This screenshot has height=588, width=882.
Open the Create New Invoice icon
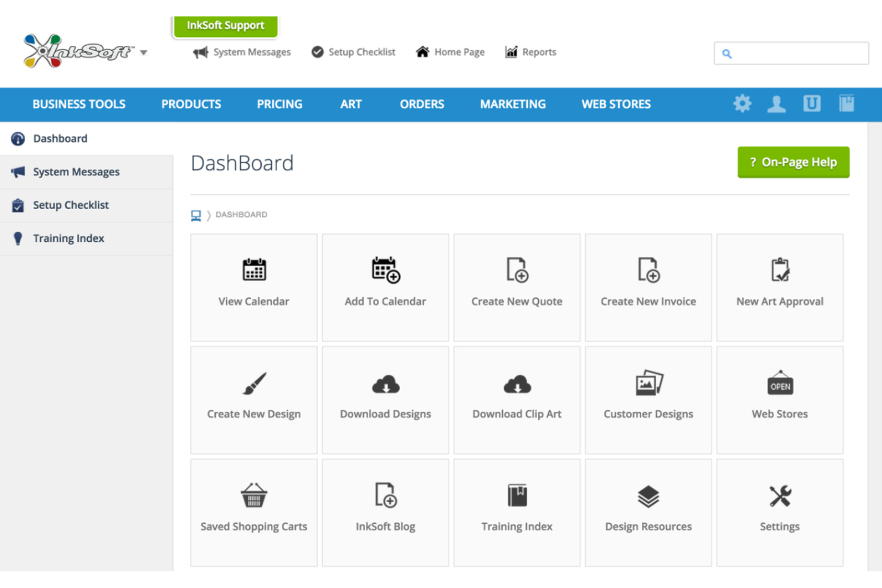coord(648,270)
